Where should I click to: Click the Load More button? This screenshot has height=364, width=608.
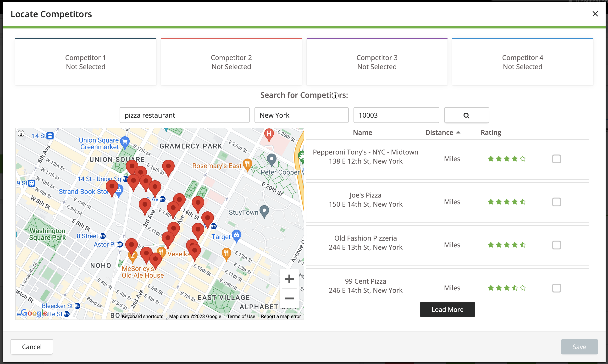[x=447, y=309]
